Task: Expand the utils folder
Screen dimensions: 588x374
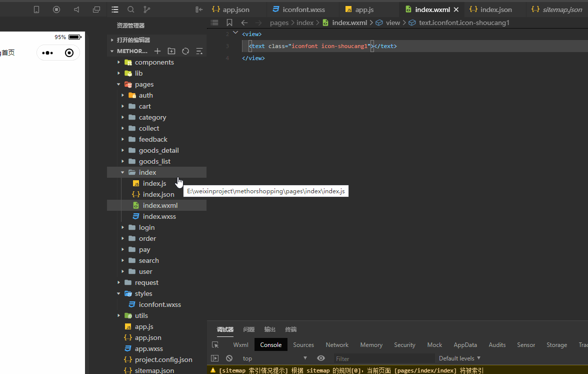Action: coord(141,316)
